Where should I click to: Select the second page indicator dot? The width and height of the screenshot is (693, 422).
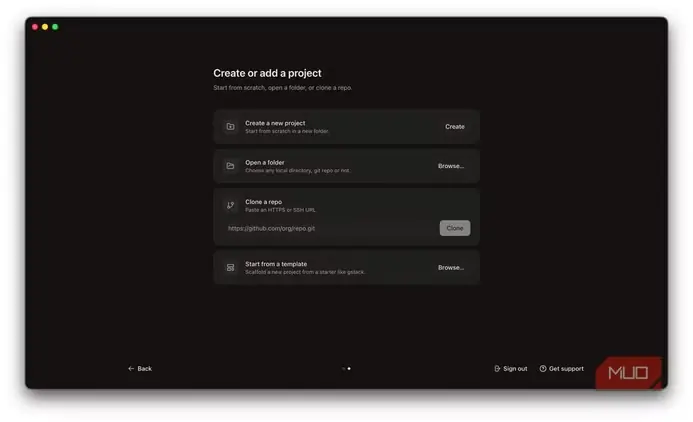point(349,369)
